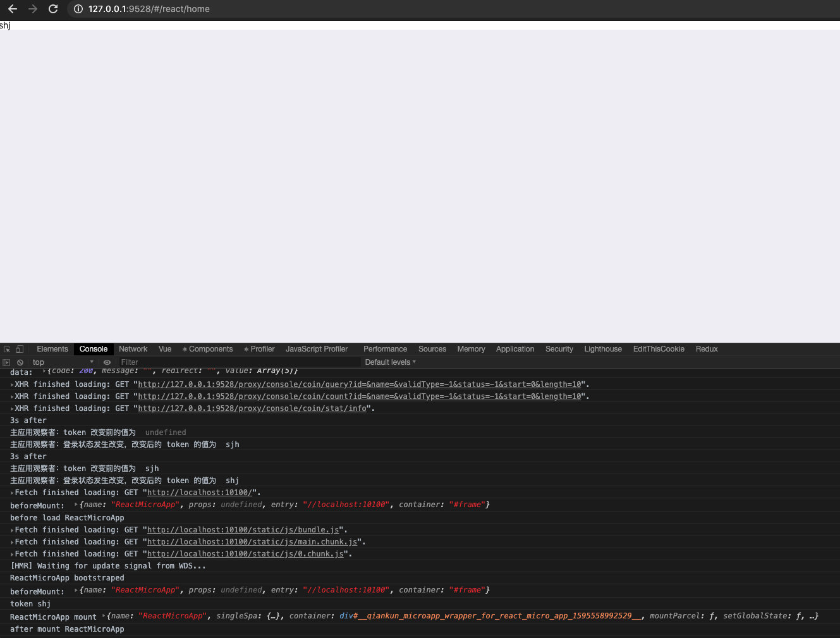840x638 pixels.
Task: Switch to the Elements tab
Action: (52, 349)
